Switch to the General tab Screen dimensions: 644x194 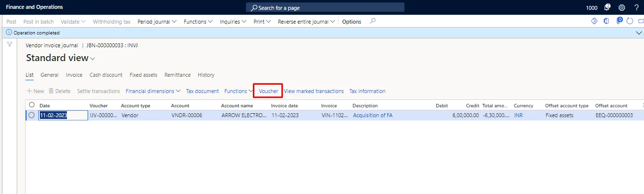point(50,75)
